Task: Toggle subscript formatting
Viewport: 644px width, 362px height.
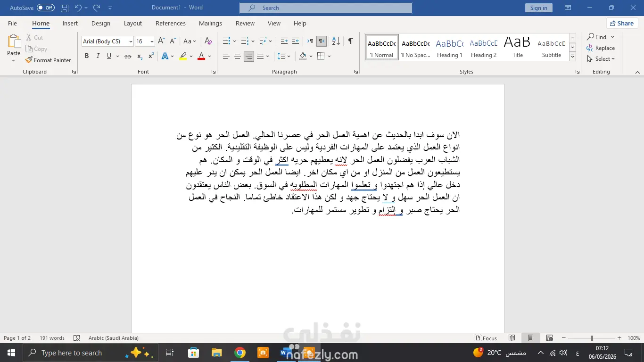Action: click(x=140, y=56)
